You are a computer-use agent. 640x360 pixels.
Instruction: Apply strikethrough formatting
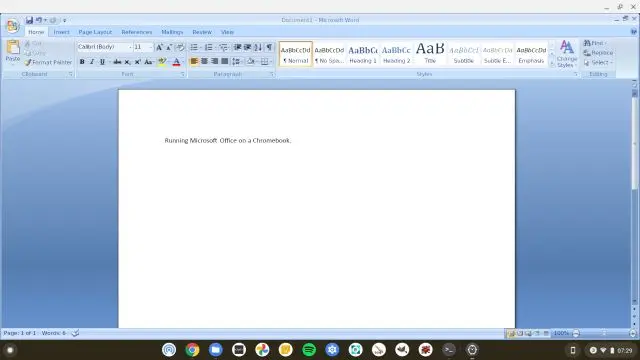[x=117, y=62]
